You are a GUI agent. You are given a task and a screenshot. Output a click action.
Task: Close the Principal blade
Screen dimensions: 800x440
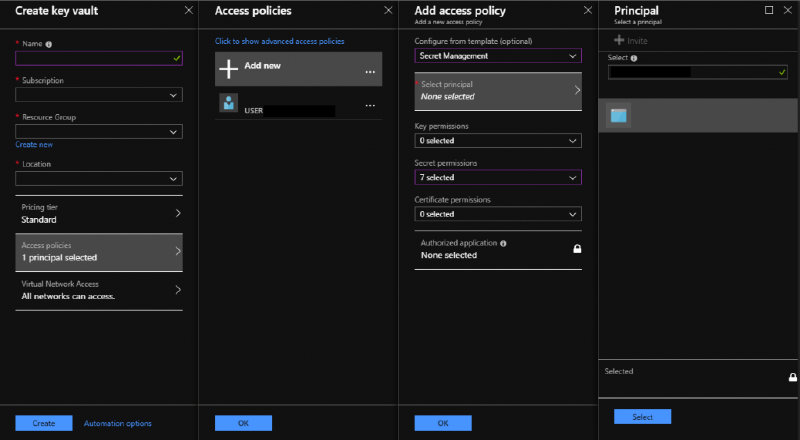click(x=788, y=10)
